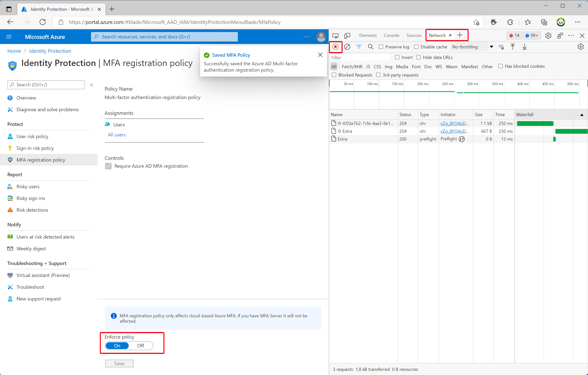The width and height of the screenshot is (588, 375).
Task: Open the No throttling dropdown
Action: [472, 47]
